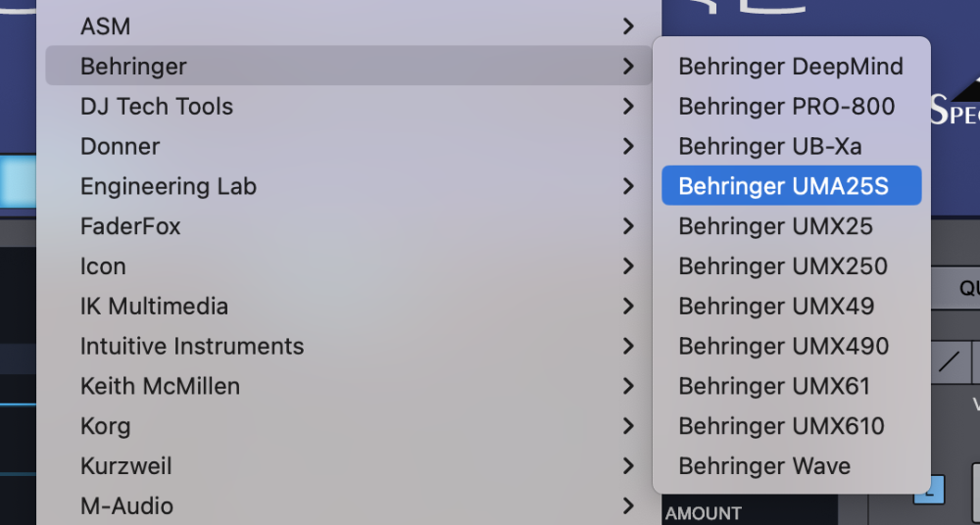Expand the M-Audio submenu chevron
This screenshot has width=980, height=525.
629,506
